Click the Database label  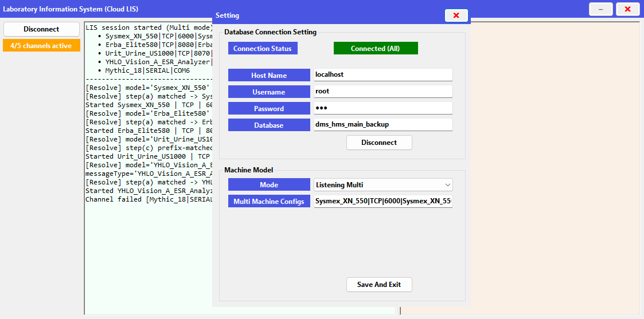[x=269, y=125]
